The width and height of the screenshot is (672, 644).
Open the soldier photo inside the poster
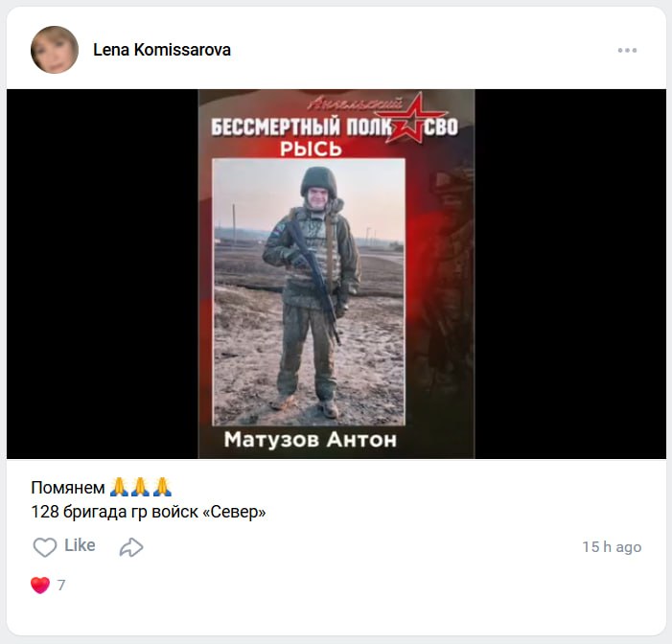(x=309, y=291)
